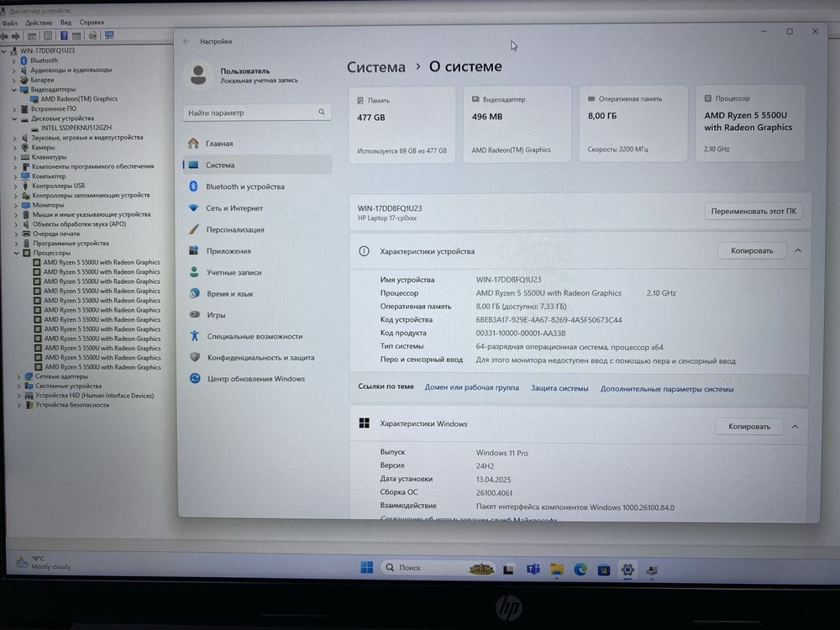Click the Update driver icon in Device Manager toolbar
This screenshot has width=840, height=630.
pos(92,36)
